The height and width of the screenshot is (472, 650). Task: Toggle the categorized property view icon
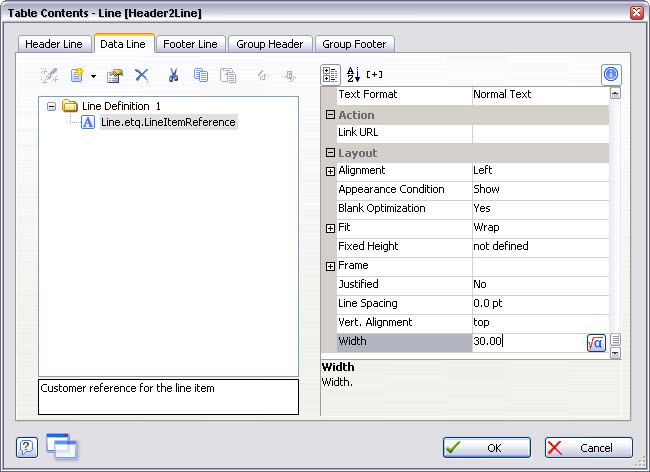330,75
